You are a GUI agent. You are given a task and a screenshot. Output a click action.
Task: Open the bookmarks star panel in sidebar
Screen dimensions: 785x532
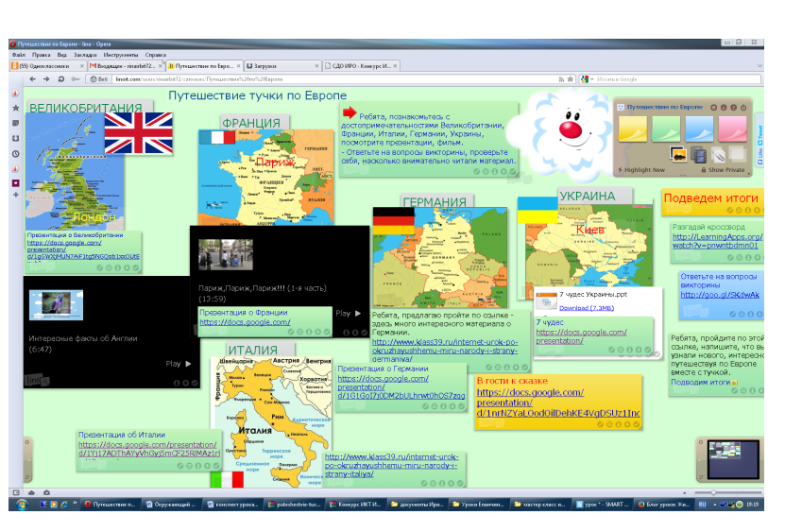coord(15,108)
